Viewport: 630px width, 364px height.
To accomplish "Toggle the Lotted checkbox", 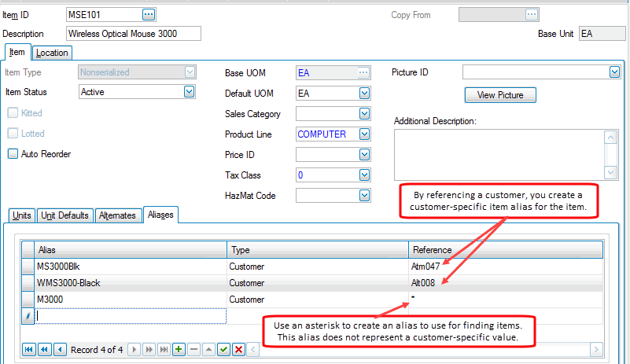I will click(x=12, y=134).
